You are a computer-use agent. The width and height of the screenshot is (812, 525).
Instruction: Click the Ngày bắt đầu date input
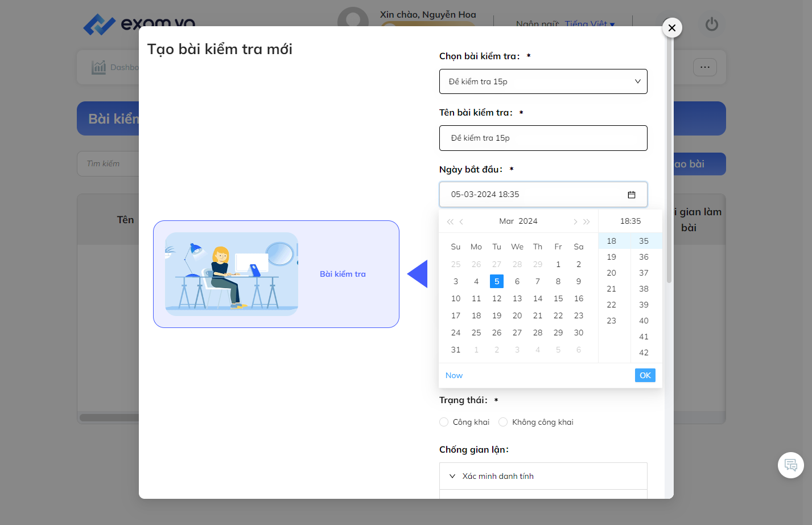[543, 194]
